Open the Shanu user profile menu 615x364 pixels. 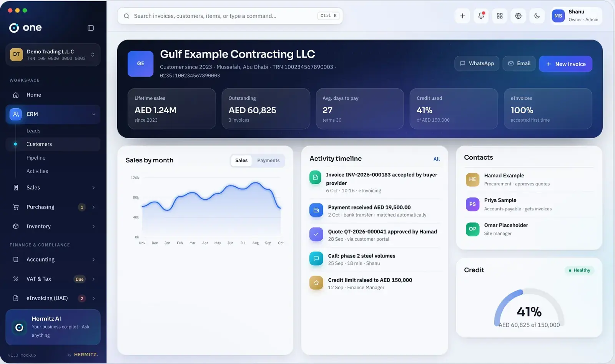click(576, 16)
